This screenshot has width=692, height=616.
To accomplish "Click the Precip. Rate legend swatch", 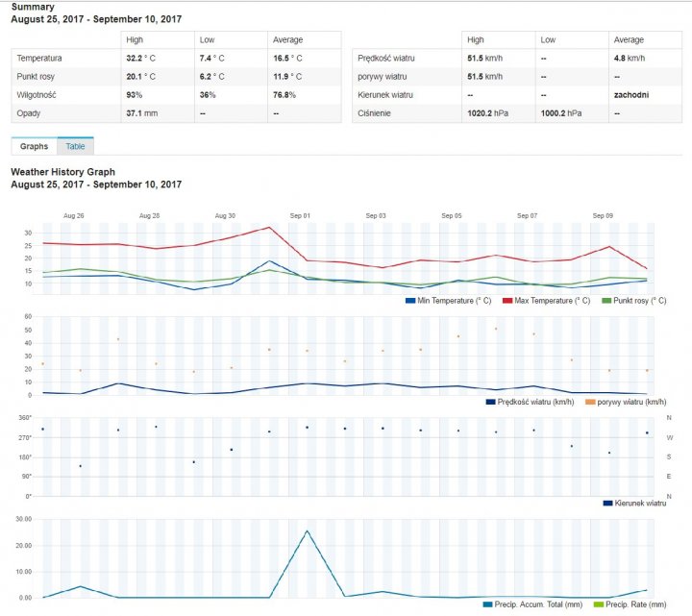I will [601, 604].
